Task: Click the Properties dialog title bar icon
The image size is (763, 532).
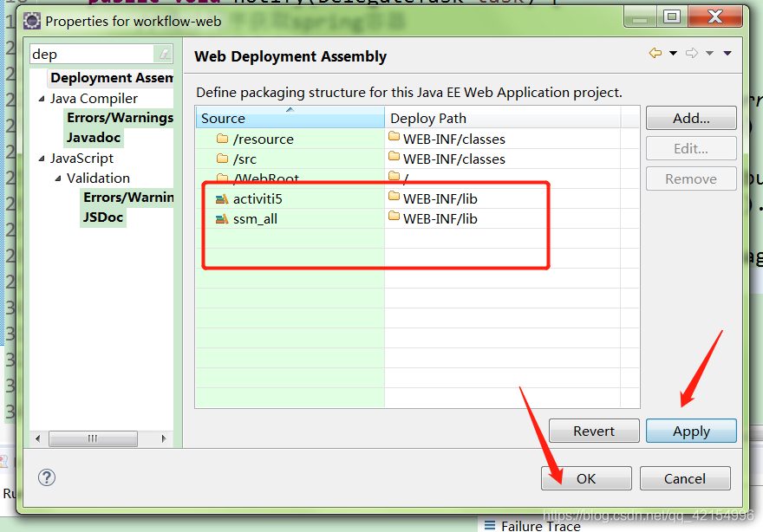Action: (32, 21)
